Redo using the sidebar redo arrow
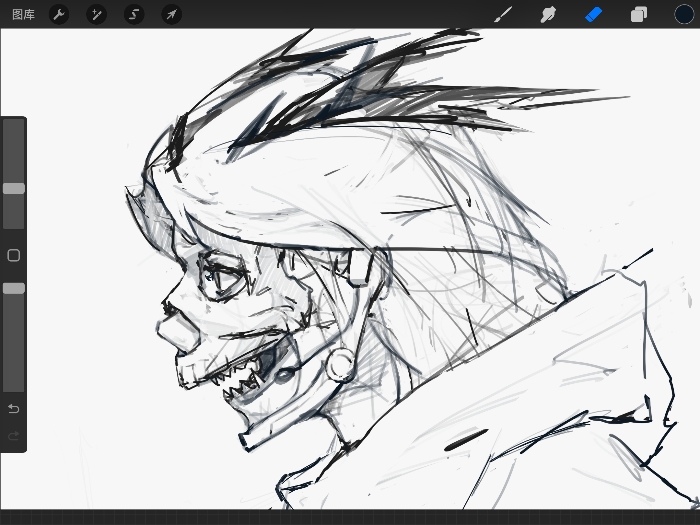700x525 pixels. [x=14, y=436]
